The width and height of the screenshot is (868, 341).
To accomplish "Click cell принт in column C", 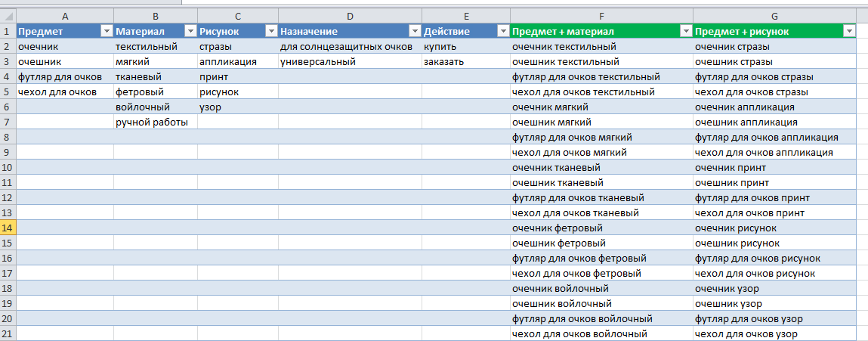I will [x=238, y=76].
